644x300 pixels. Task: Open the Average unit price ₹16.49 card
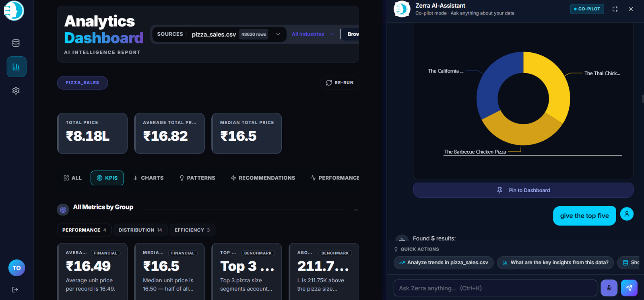coord(92,271)
